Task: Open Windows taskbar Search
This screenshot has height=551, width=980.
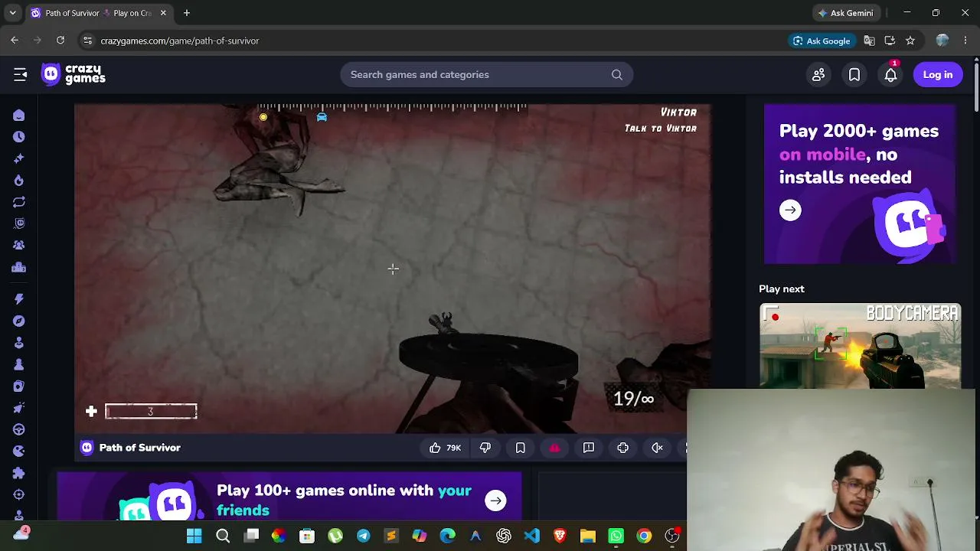Action: pyautogui.click(x=223, y=536)
